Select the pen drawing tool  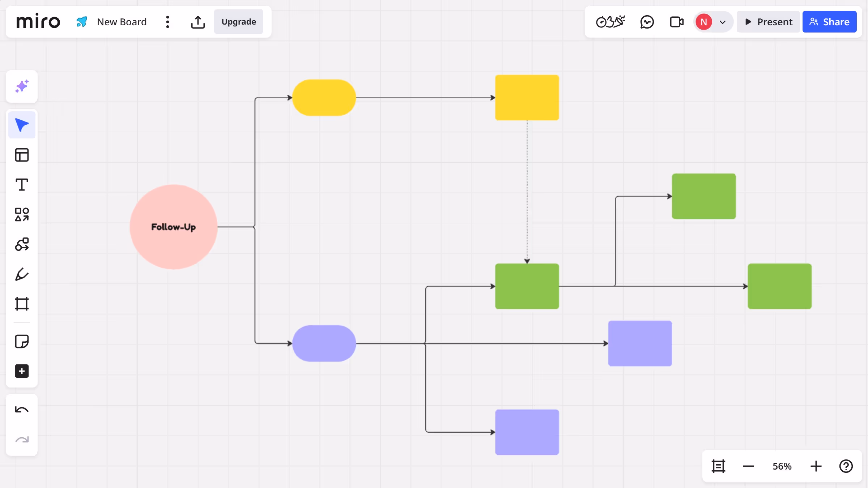tap(22, 274)
